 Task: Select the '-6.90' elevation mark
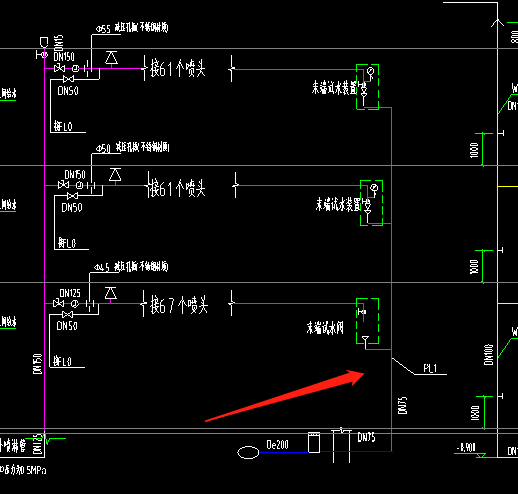[466, 447]
